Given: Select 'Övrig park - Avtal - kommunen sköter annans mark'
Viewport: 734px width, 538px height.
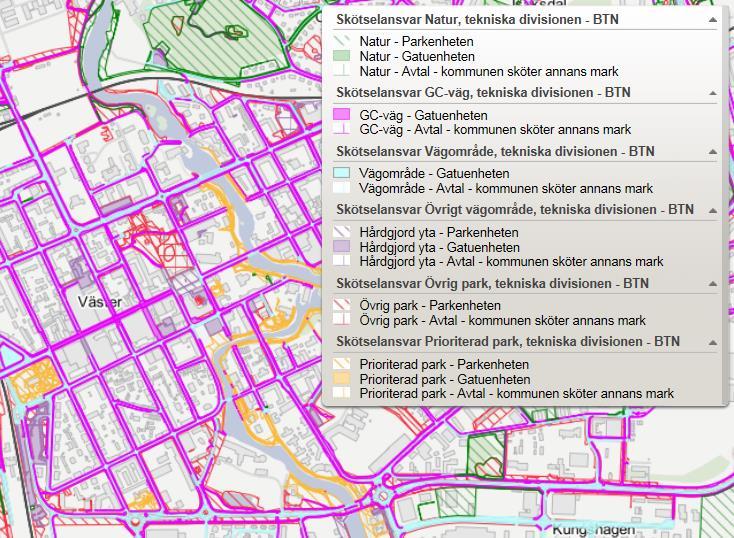Looking at the screenshot, I should pos(503,320).
